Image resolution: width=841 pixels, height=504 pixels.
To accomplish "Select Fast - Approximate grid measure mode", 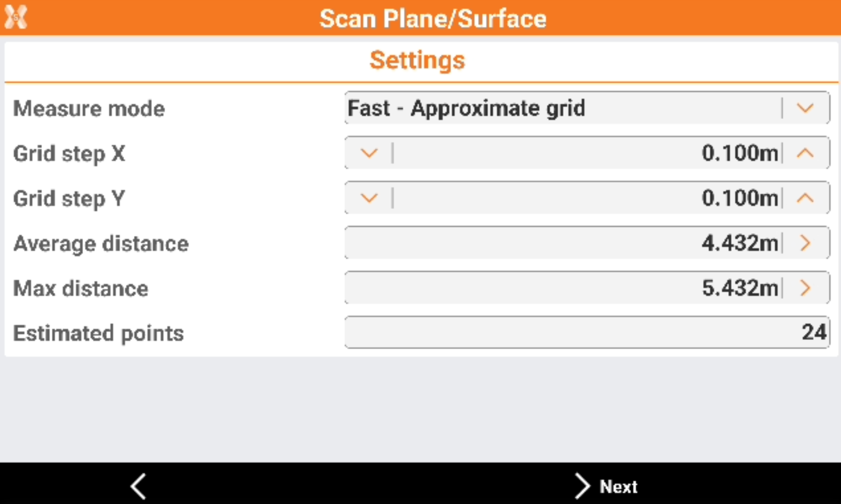I will tap(466, 108).
